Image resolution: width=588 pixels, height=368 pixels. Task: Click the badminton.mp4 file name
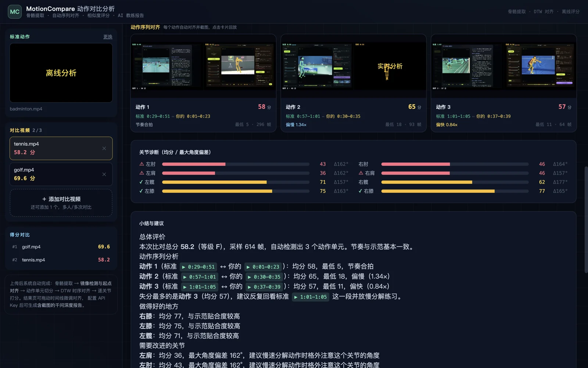tap(26, 109)
